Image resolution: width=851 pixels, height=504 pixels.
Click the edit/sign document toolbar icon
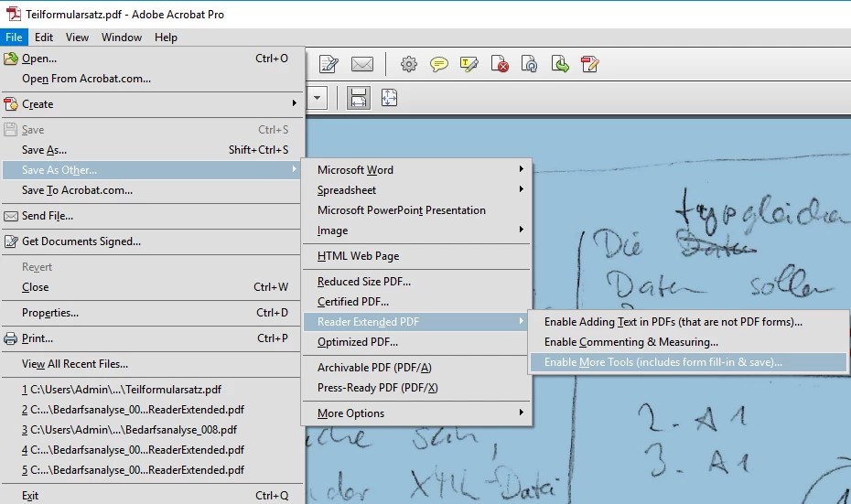click(329, 65)
